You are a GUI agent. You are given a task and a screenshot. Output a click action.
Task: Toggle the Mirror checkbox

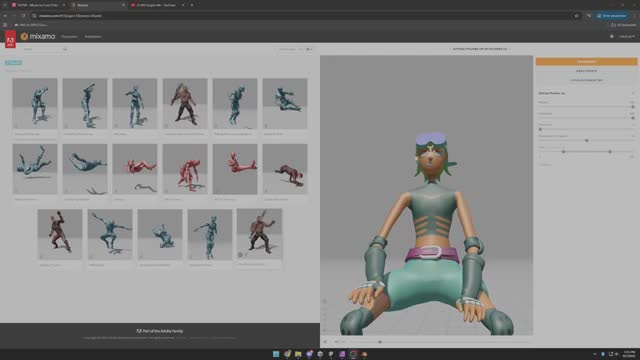click(x=540, y=164)
